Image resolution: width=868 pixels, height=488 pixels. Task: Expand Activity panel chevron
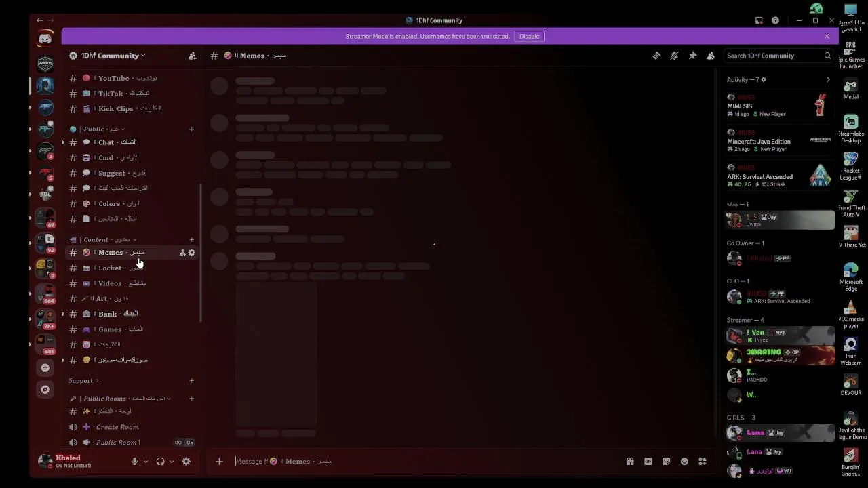pyautogui.click(x=828, y=80)
